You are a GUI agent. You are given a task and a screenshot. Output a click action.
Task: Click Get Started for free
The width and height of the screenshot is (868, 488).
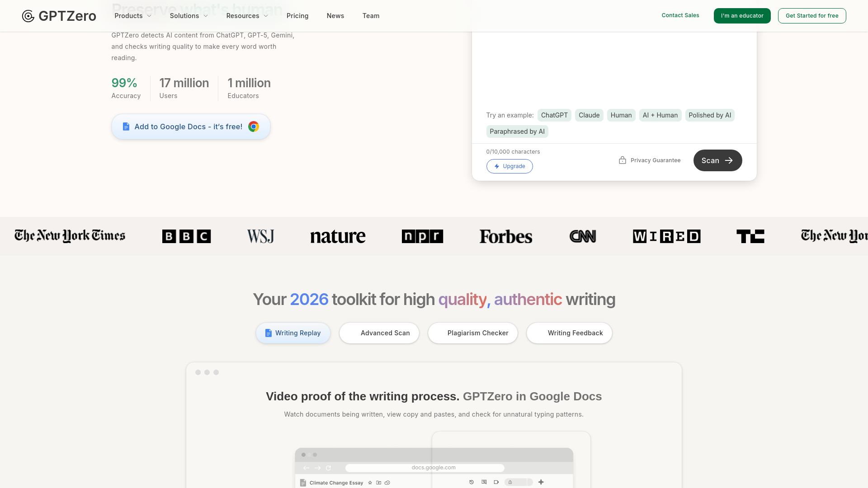click(812, 16)
